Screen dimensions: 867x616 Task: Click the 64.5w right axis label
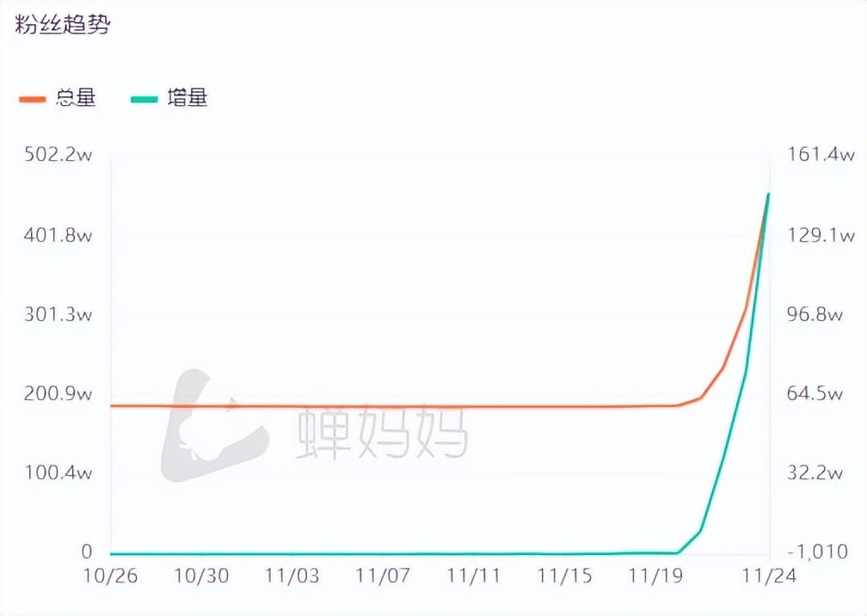coord(815,394)
